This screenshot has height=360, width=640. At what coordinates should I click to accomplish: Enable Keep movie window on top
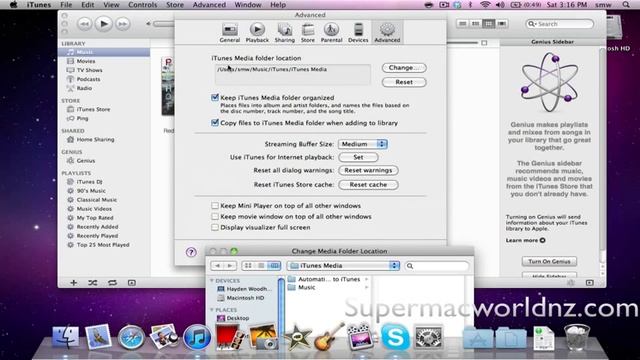point(215,216)
